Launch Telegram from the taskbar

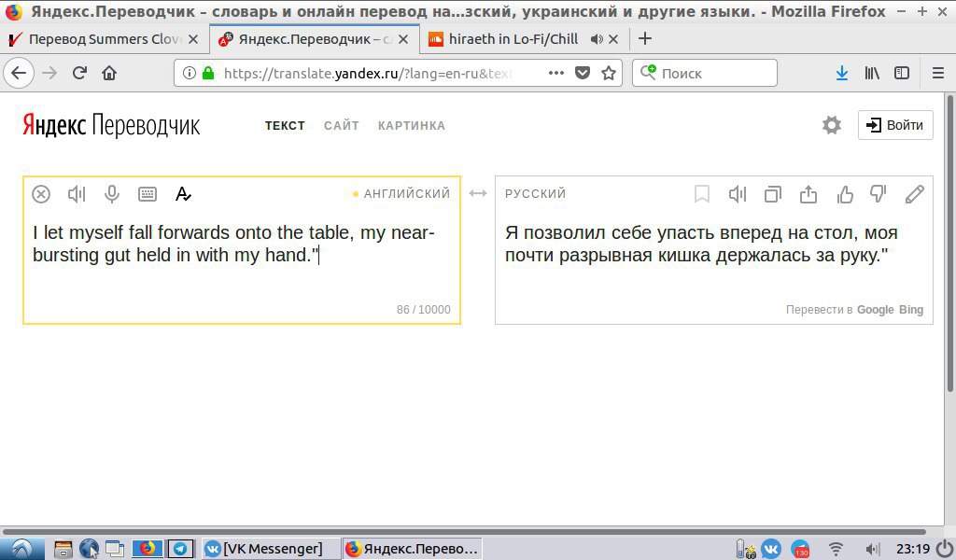pos(180,549)
